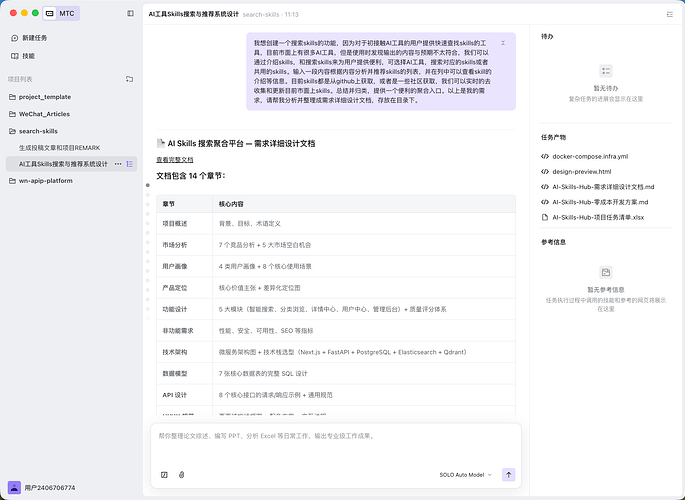Collapse the search-skills folder

click(38, 131)
